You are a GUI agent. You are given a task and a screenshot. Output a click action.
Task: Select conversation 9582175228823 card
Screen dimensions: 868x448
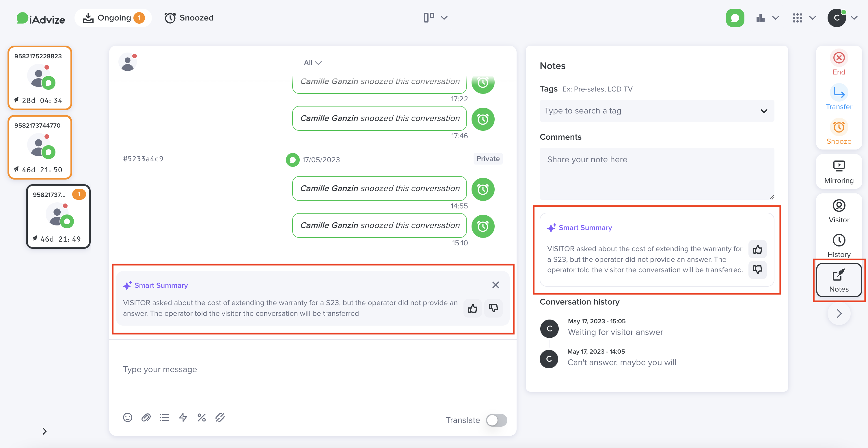pos(40,78)
